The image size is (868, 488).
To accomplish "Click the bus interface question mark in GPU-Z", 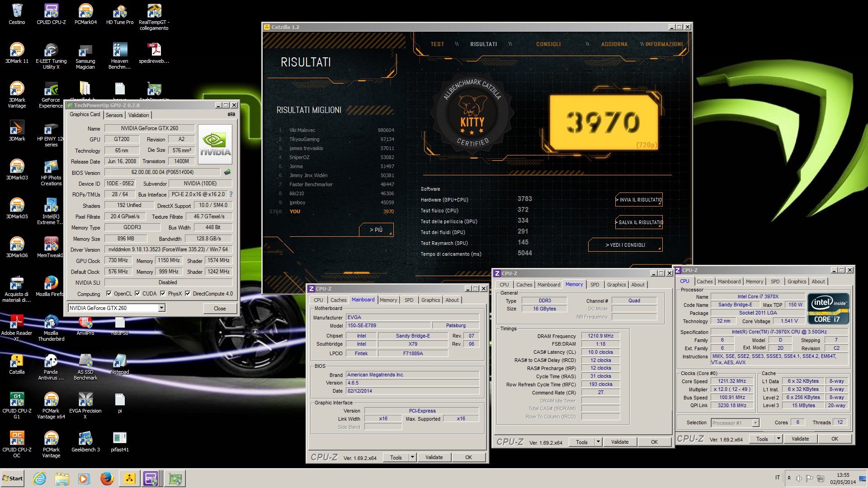I will pyautogui.click(x=231, y=194).
